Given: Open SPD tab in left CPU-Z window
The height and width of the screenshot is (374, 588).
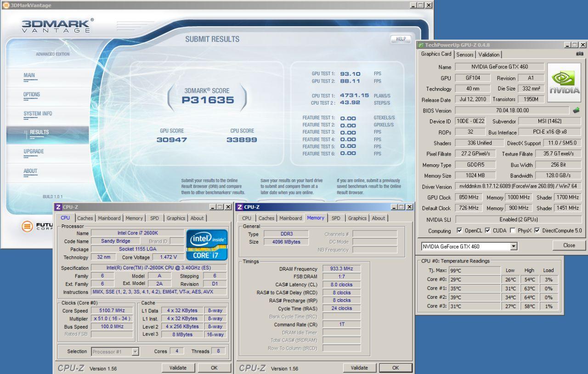Looking at the screenshot, I should pyautogui.click(x=155, y=218).
